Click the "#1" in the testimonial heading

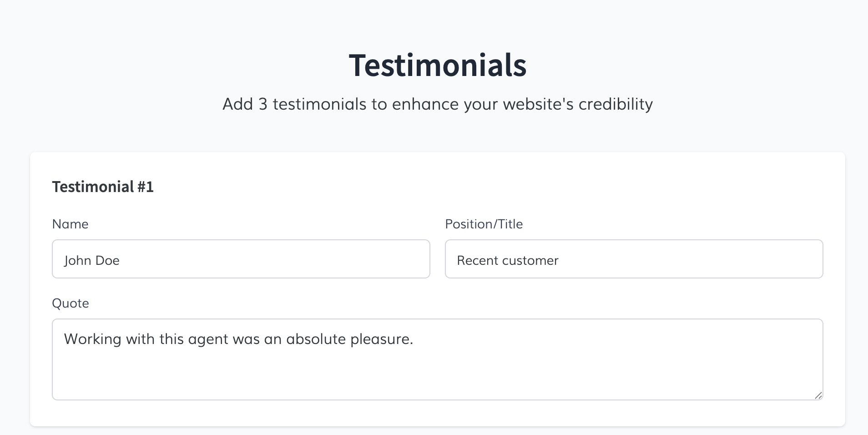[x=146, y=187]
